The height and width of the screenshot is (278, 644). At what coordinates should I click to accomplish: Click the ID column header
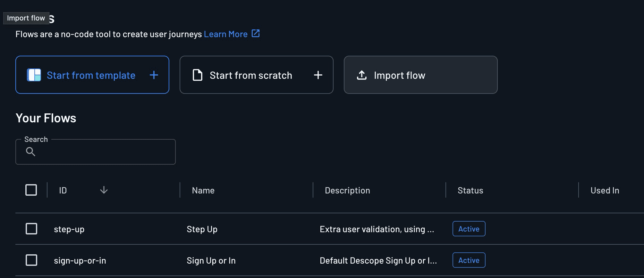pyautogui.click(x=63, y=191)
